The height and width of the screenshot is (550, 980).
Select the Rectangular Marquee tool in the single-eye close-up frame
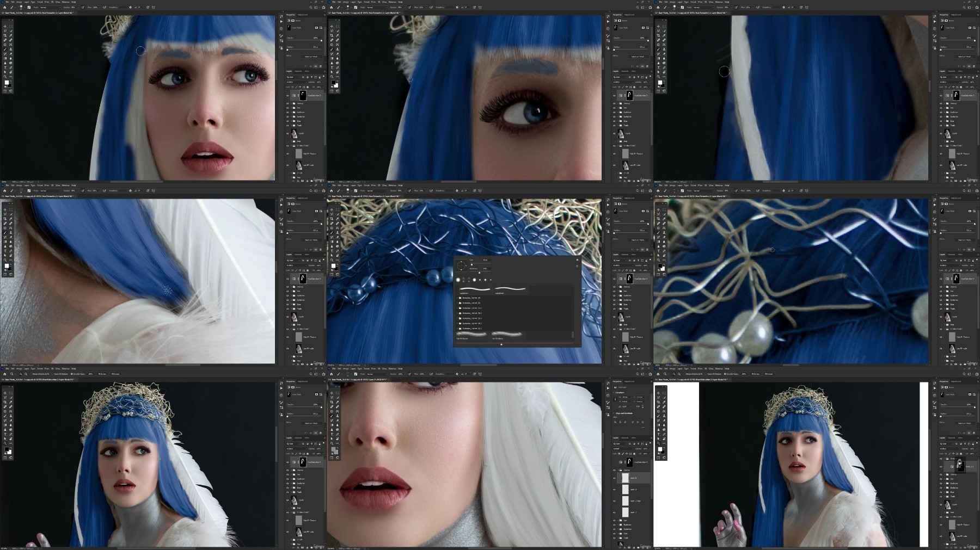(338, 26)
